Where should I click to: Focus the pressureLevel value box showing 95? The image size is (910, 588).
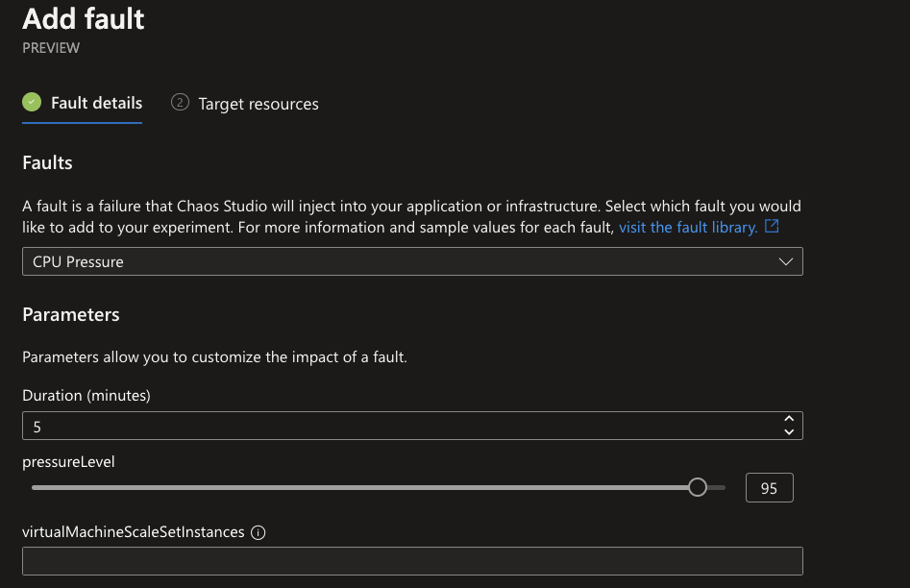pos(770,488)
